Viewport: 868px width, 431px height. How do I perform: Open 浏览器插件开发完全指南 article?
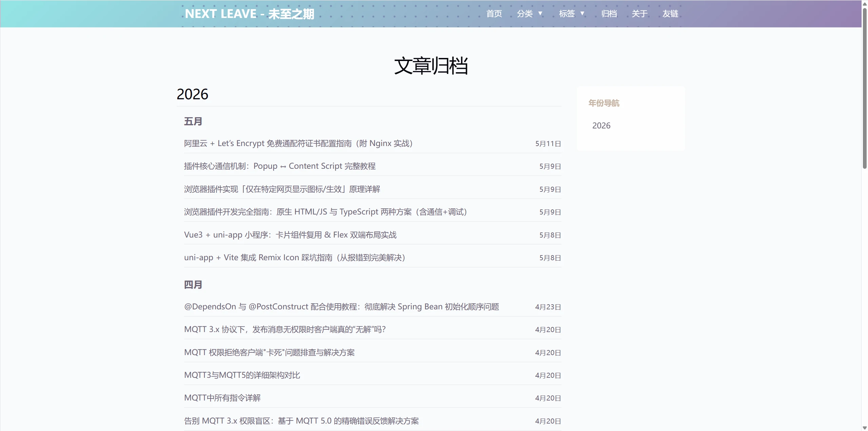pyautogui.click(x=326, y=212)
